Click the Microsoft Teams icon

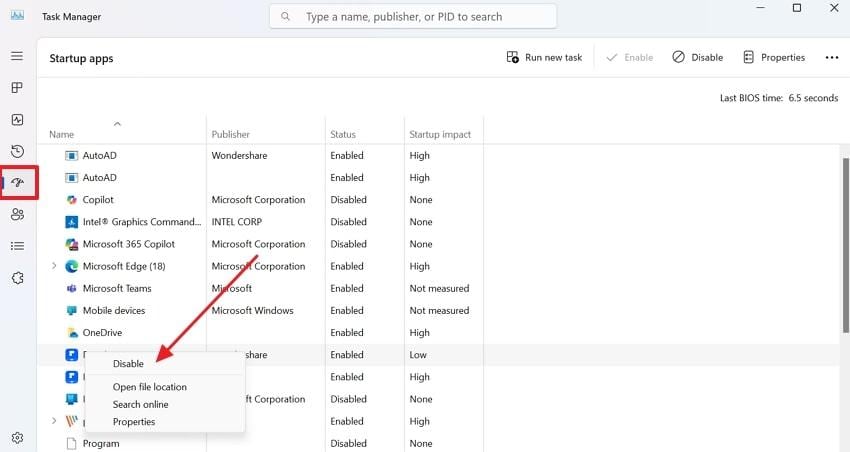pyautogui.click(x=71, y=288)
